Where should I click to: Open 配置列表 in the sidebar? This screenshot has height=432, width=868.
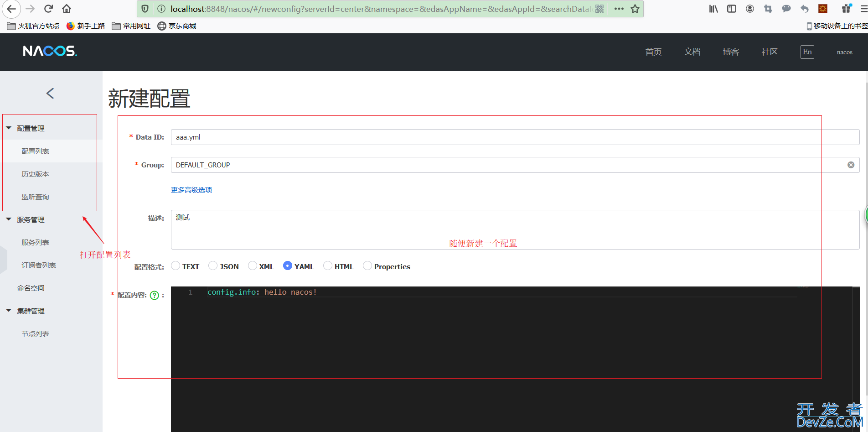[x=35, y=151]
